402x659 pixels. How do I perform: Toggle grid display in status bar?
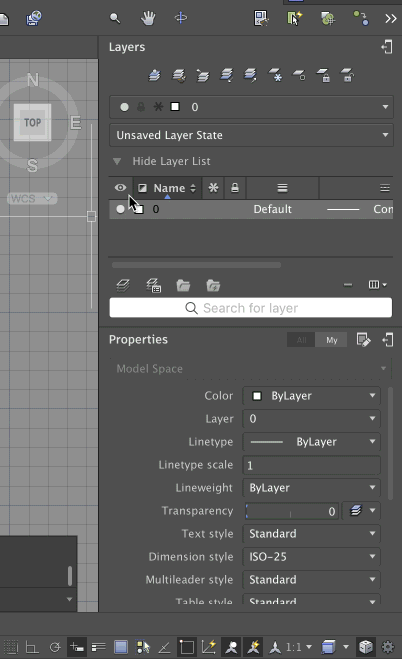[11, 646]
